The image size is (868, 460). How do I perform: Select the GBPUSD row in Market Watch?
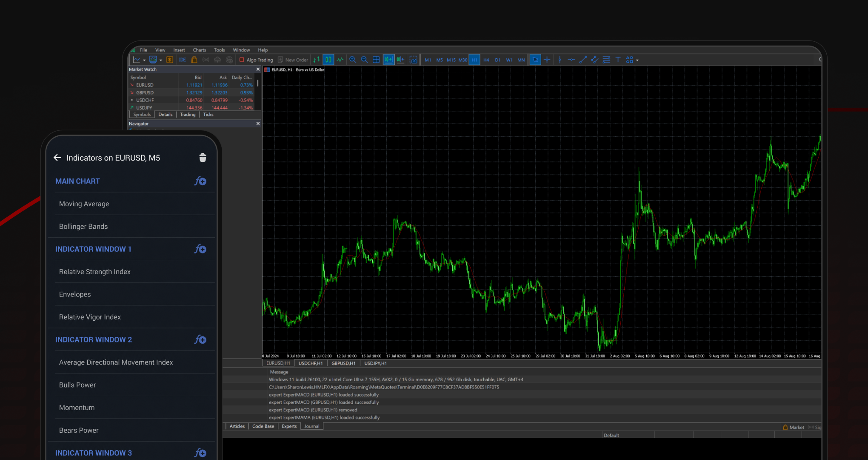[191, 92]
